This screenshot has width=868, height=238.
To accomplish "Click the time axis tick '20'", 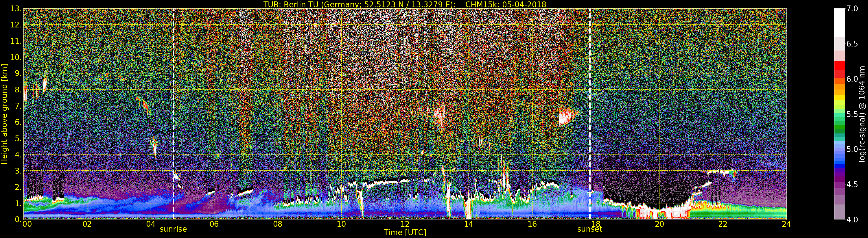I will click(x=659, y=224).
